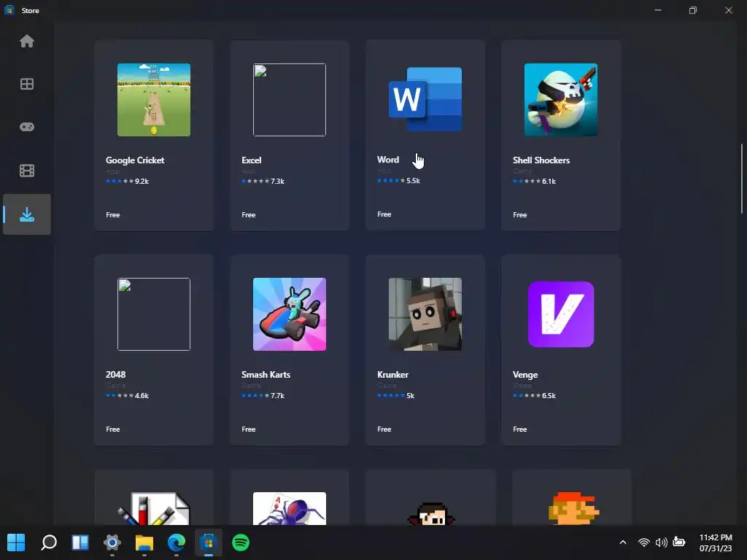Select the Excel title text
Image resolution: width=747 pixels, height=560 pixels.
pyautogui.click(x=251, y=160)
